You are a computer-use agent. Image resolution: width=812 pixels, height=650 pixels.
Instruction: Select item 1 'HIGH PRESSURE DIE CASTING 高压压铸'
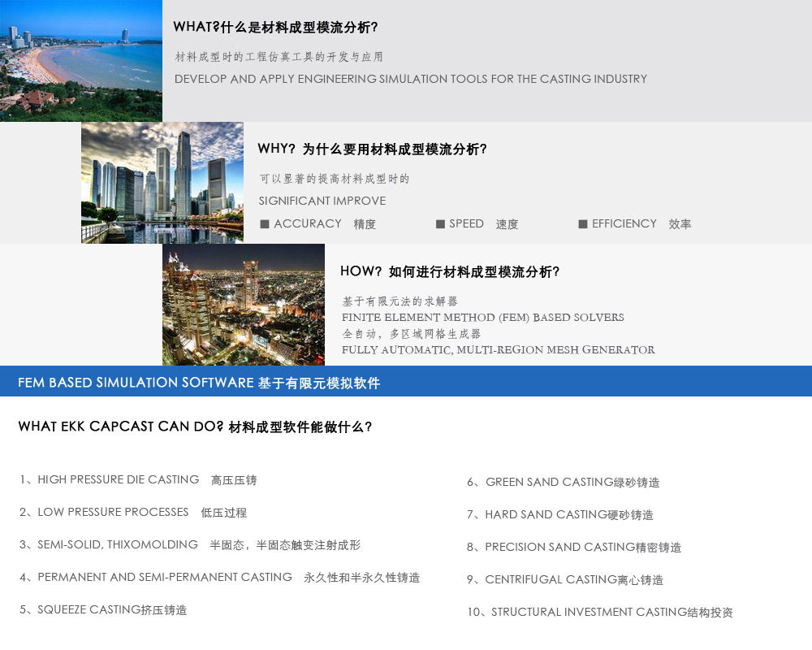tap(138, 480)
